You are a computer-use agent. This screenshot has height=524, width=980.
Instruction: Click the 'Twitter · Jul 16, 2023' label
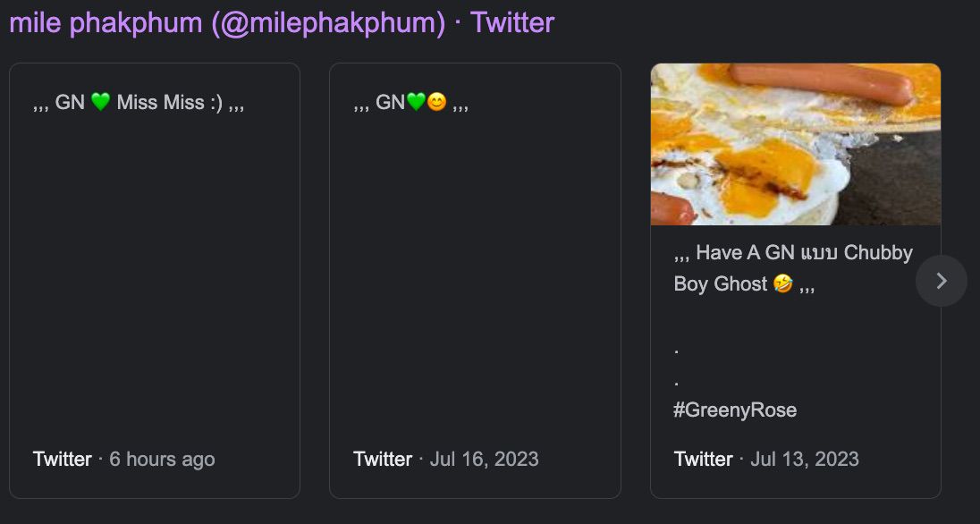coord(445,459)
